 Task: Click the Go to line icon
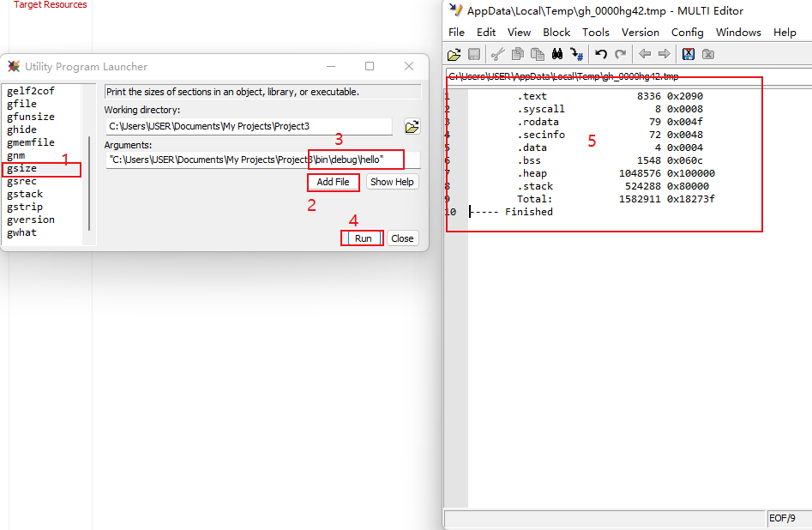[576, 54]
